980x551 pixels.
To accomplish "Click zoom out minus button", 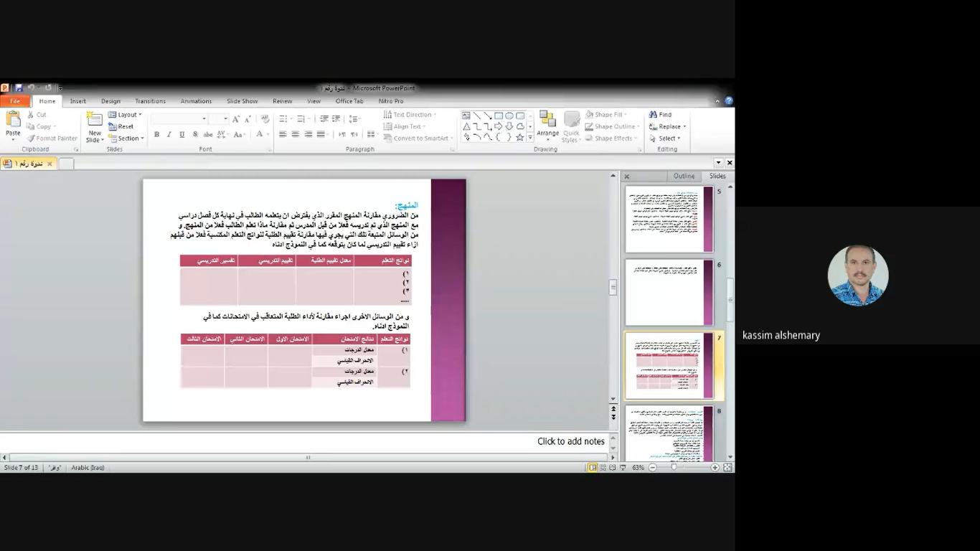I will [x=653, y=468].
